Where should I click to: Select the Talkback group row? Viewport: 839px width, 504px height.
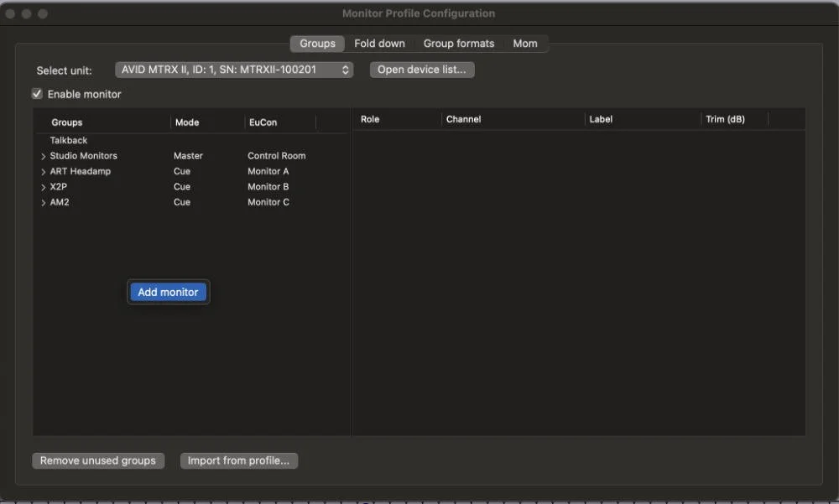[x=67, y=140]
